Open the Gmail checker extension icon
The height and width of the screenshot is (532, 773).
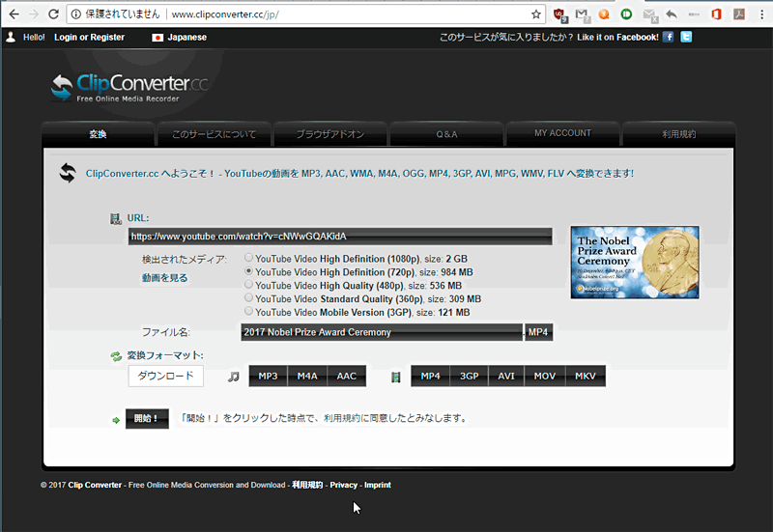pos(583,15)
